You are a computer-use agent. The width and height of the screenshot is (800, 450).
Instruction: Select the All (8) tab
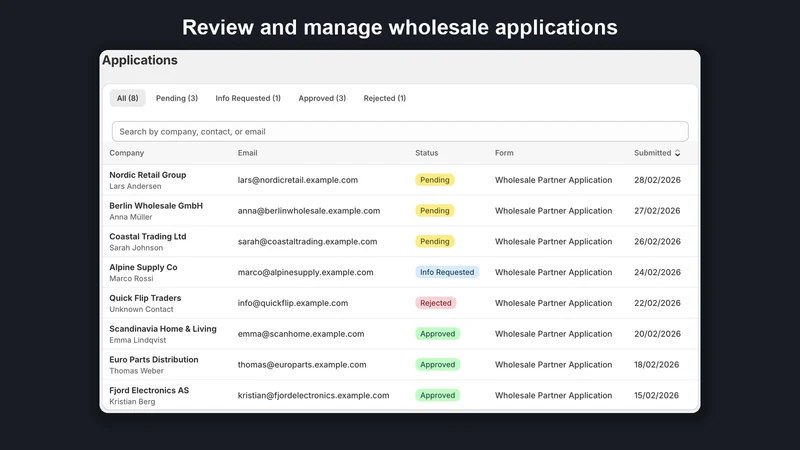point(128,98)
